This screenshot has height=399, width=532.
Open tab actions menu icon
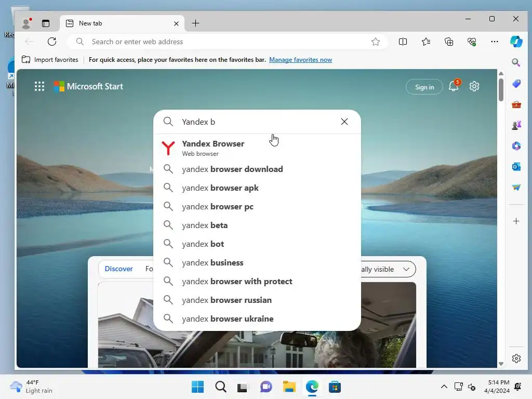pyautogui.click(x=46, y=23)
